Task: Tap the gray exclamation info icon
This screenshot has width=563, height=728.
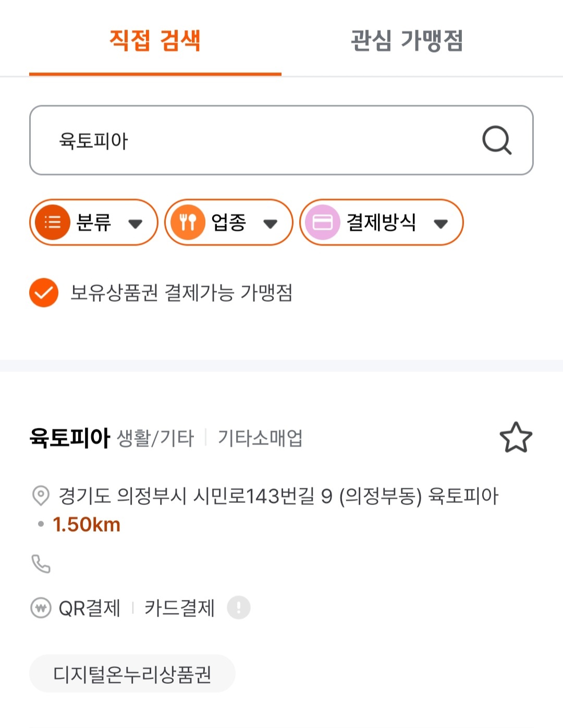Action: tap(239, 607)
